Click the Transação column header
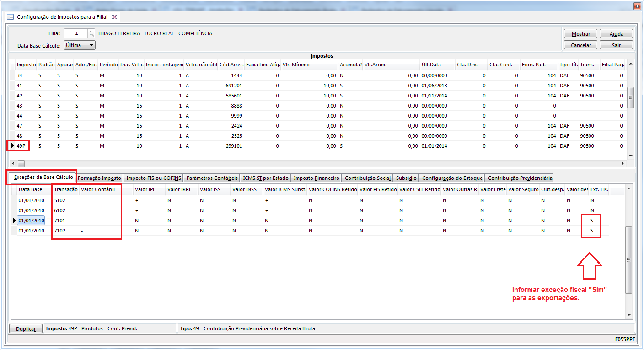Viewport: 644px width, 350px height. [65, 189]
